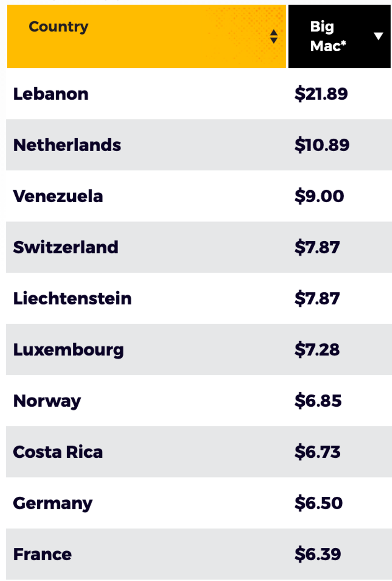Click the $10.89 price cell
Screen dimensions: 392x581
click(x=322, y=145)
